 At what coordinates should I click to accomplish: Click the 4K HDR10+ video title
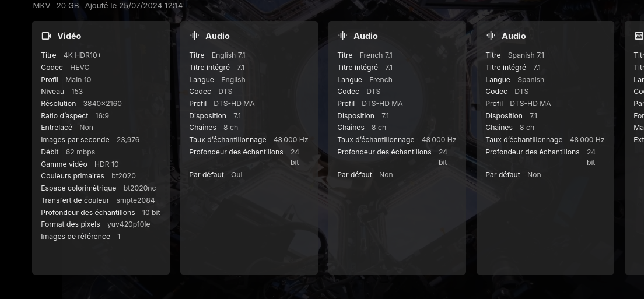tap(82, 55)
